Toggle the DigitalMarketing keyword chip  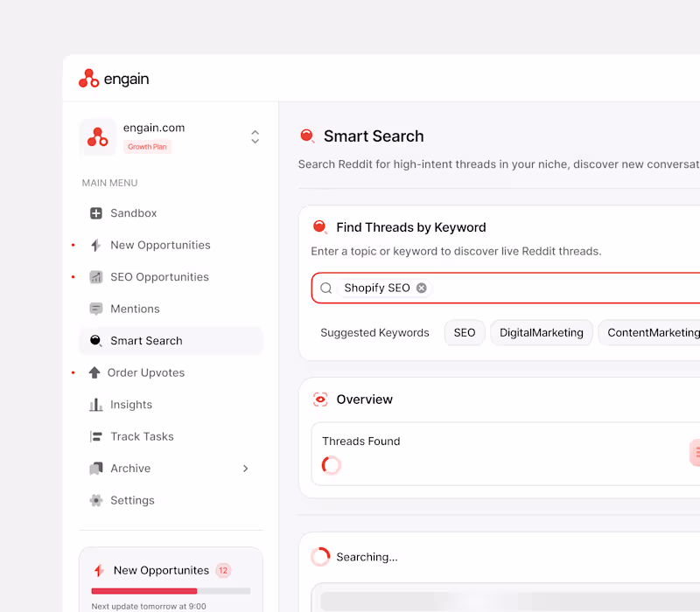tap(541, 333)
